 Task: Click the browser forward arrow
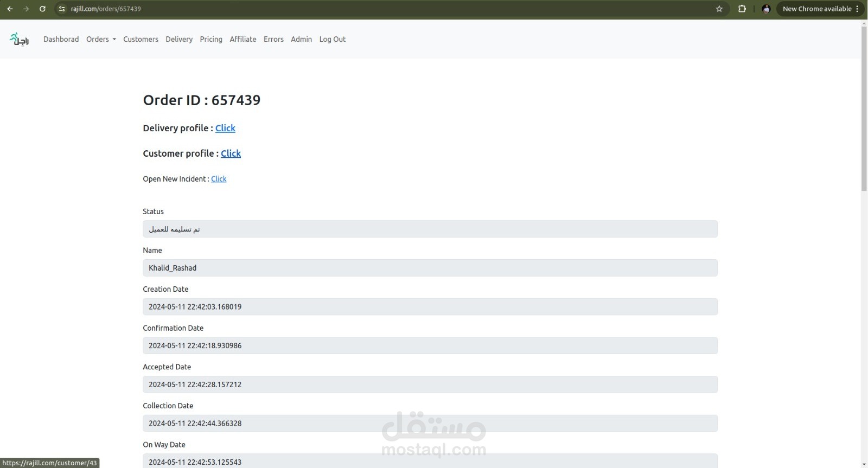pyautogui.click(x=26, y=9)
